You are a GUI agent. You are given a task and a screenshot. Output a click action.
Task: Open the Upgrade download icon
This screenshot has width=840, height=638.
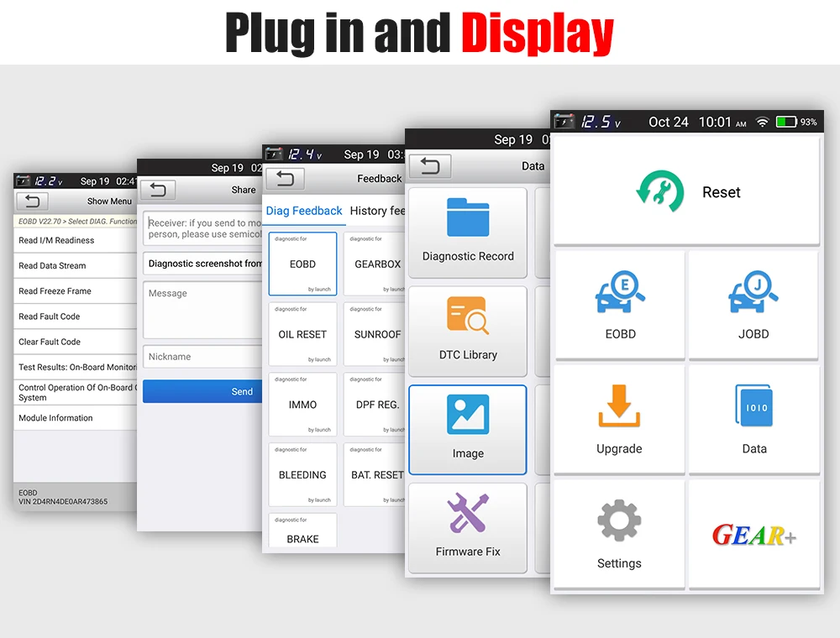click(x=619, y=420)
